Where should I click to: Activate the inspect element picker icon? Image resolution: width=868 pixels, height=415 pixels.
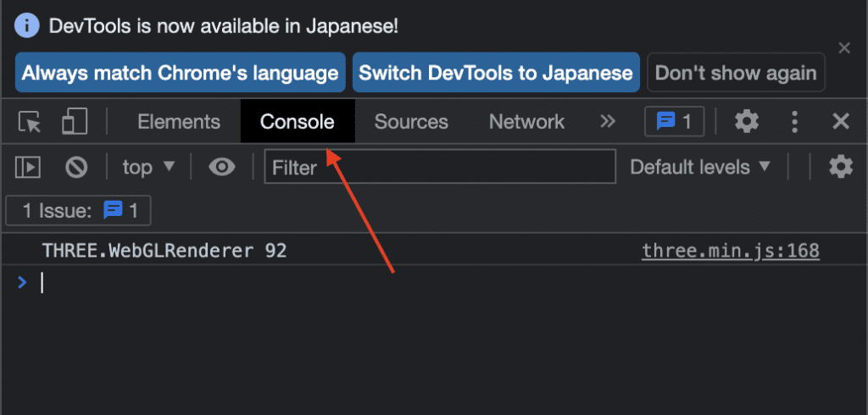pyautogui.click(x=30, y=122)
